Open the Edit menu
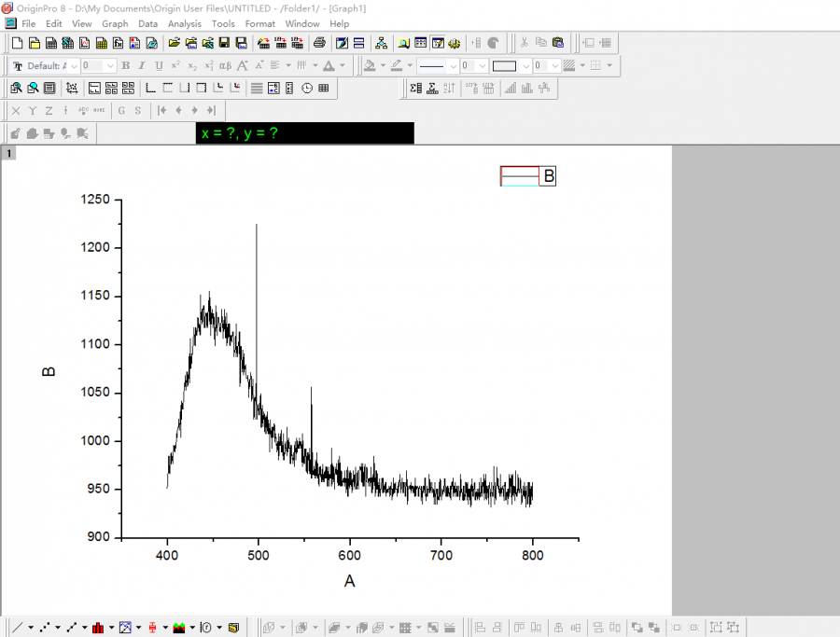Image resolution: width=840 pixels, height=637 pixels. pyautogui.click(x=53, y=23)
